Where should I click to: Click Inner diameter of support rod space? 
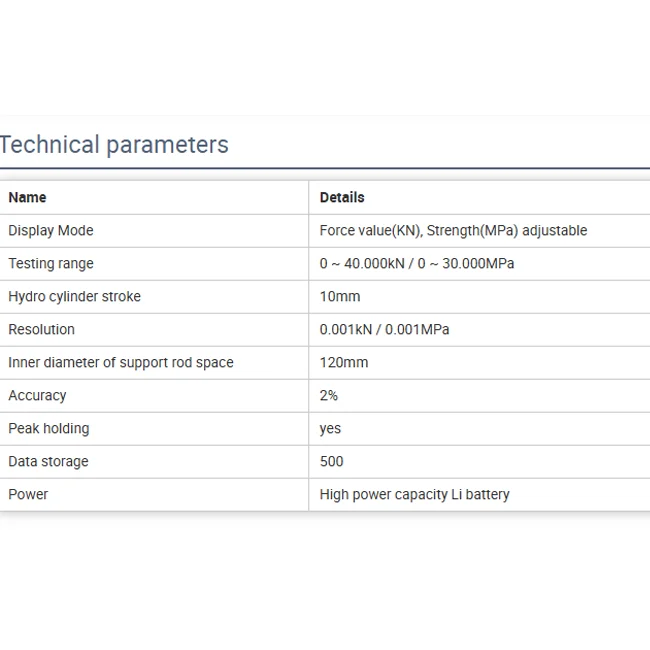(x=121, y=362)
